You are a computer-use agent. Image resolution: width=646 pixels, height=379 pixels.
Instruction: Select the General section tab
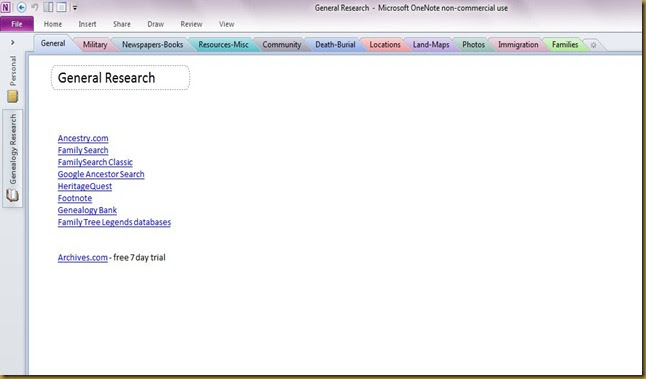point(53,44)
